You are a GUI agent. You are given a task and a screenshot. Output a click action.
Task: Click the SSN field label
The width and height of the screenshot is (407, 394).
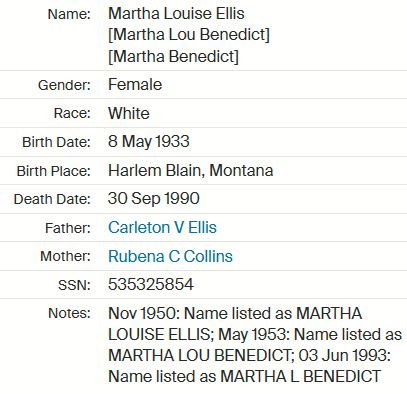(74, 285)
